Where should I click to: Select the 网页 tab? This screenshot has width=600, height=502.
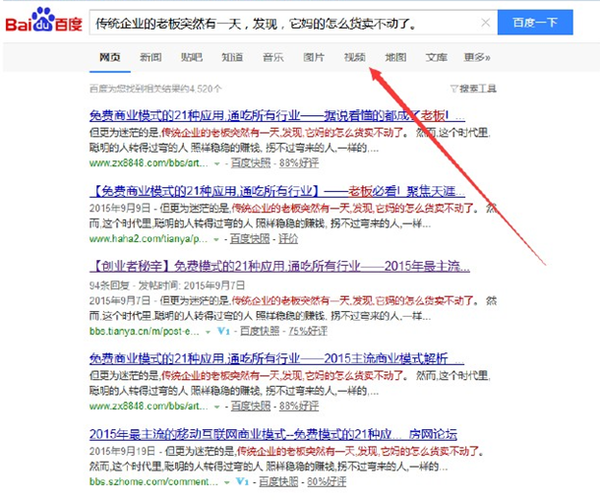[110, 57]
